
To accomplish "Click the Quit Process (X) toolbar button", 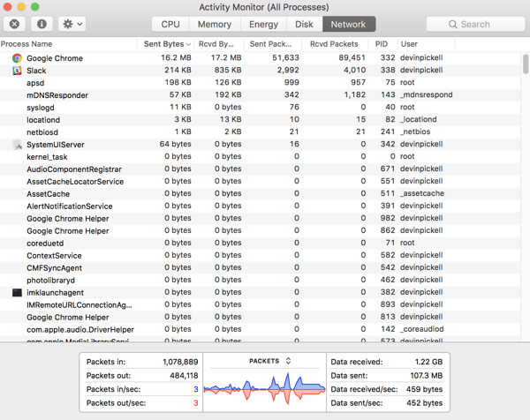I will pos(14,24).
